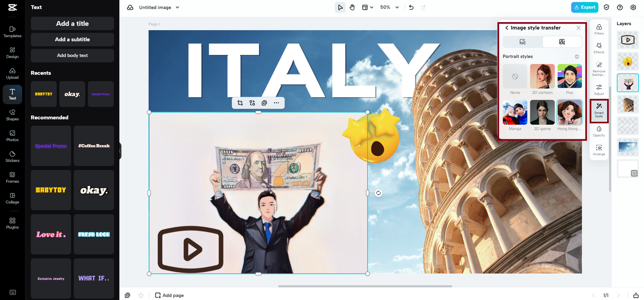This screenshot has width=644, height=300.
Task: Collapse the left Text panel
Action: coord(120,151)
